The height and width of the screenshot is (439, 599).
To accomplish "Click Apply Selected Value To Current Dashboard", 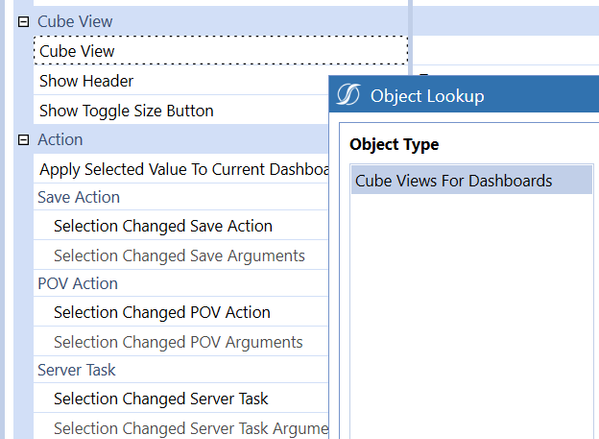I will click(x=181, y=169).
